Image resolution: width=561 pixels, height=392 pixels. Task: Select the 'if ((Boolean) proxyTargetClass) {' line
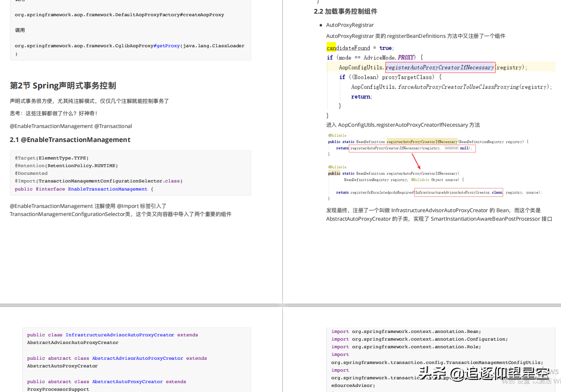pos(390,77)
